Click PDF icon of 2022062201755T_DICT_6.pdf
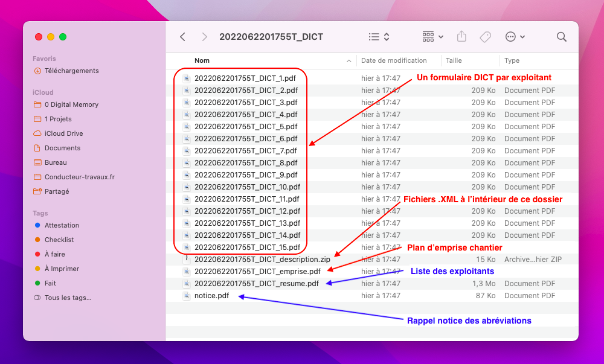 pyautogui.click(x=187, y=138)
